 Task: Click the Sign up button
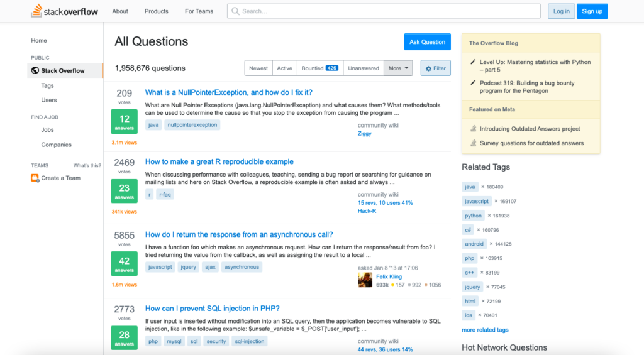coord(592,11)
